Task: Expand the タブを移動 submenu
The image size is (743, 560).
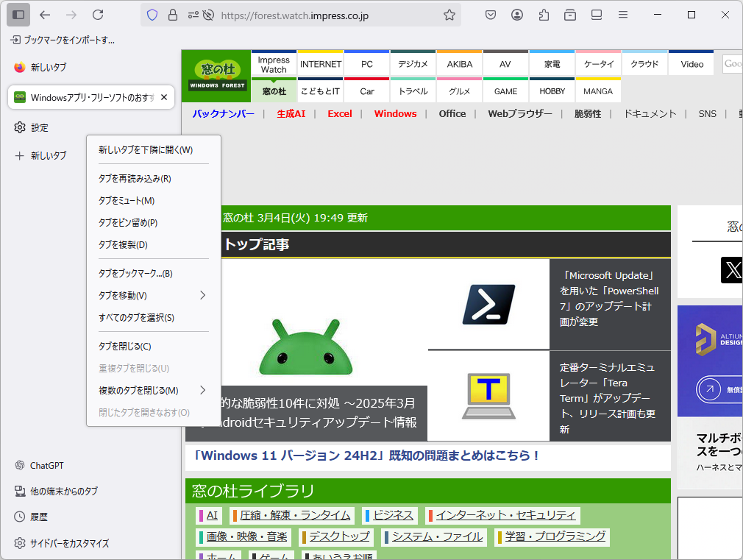Action: tap(153, 294)
